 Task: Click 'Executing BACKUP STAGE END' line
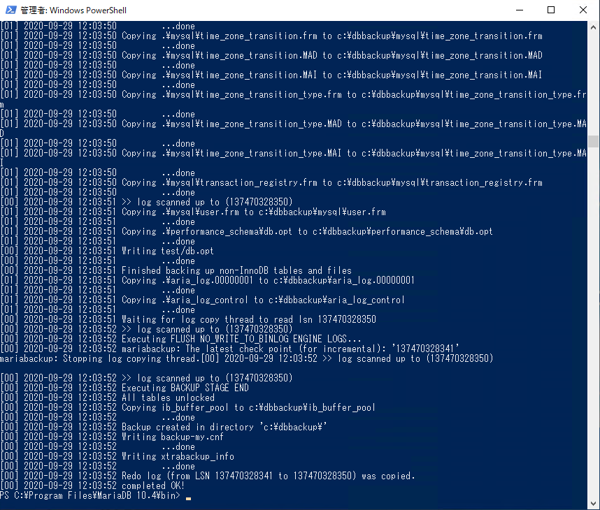point(124,388)
